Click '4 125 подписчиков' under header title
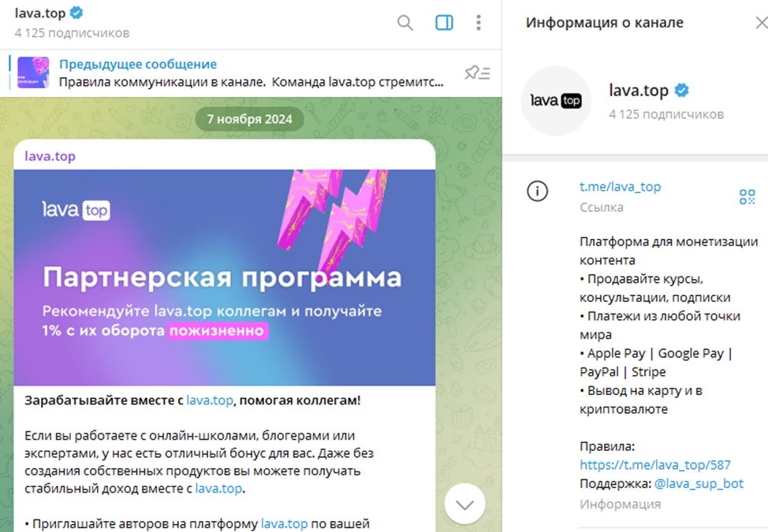 [x=72, y=33]
